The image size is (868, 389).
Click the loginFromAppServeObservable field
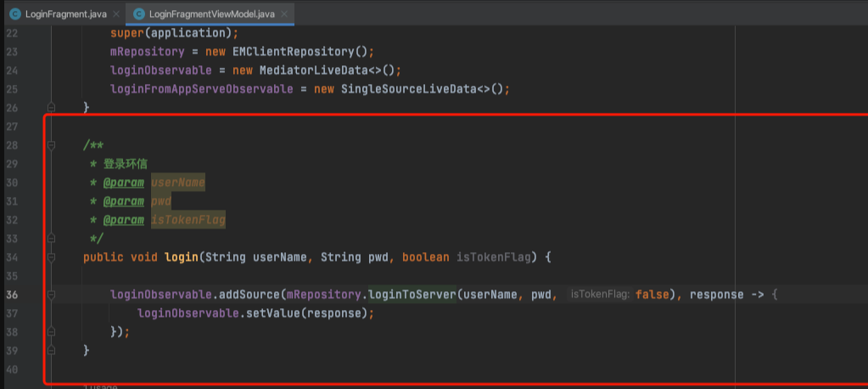pos(201,88)
